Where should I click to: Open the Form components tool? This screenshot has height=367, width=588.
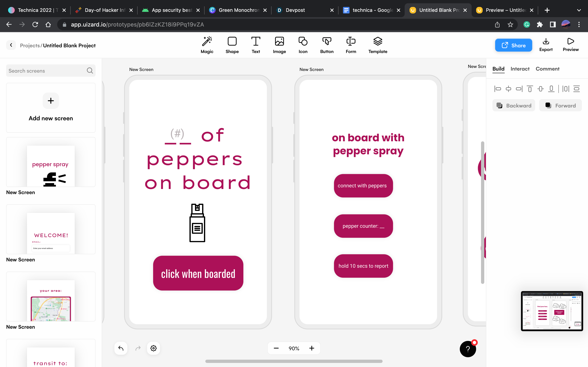351,45
